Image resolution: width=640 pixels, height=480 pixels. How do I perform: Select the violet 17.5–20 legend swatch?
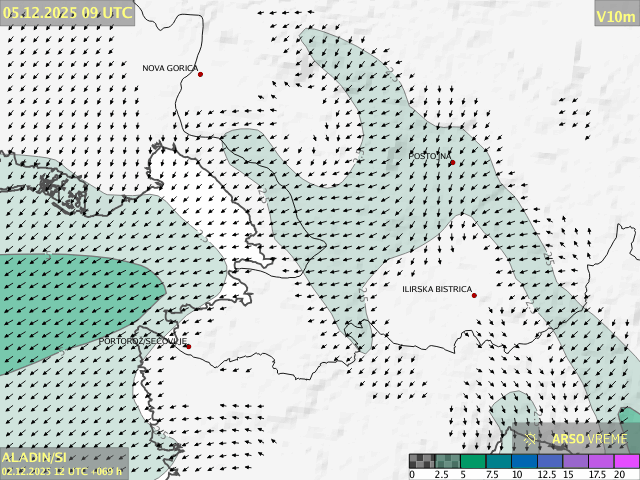tap(600, 461)
